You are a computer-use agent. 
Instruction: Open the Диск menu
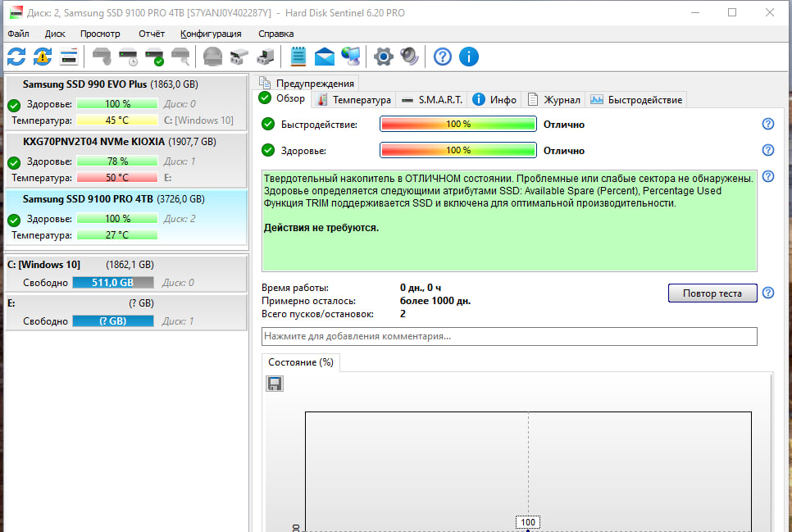[x=55, y=34]
